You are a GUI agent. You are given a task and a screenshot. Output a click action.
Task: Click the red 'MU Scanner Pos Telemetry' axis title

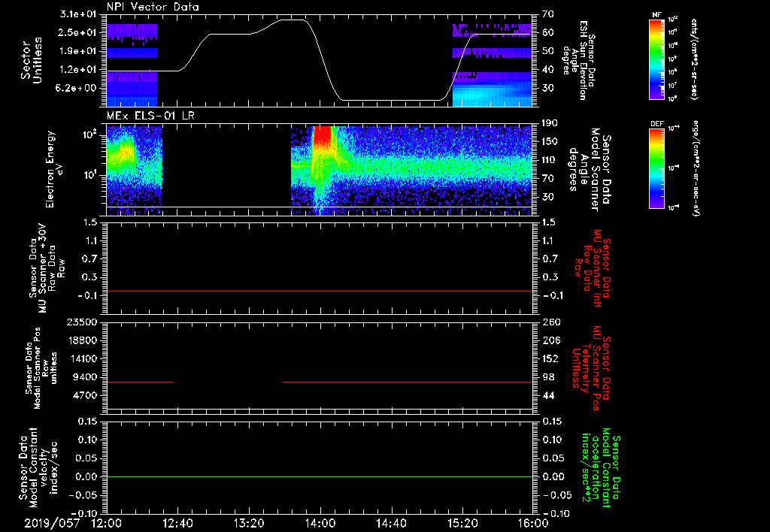(x=591, y=368)
